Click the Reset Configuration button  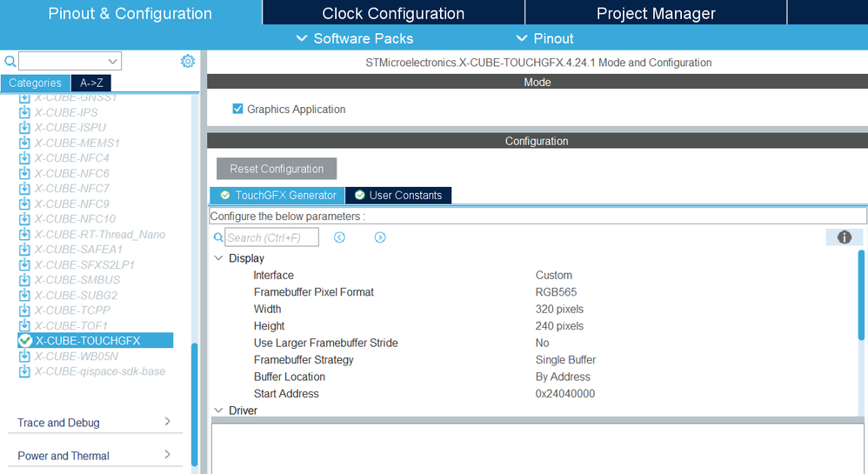click(277, 169)
